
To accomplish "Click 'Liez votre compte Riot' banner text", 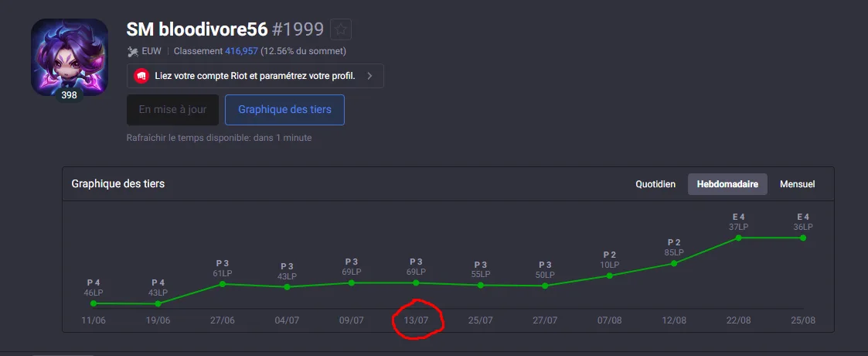I will point(254,75).
